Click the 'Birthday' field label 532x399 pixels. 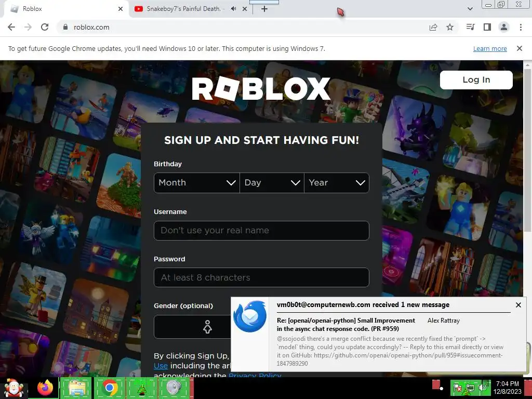pyautogui.click(x=168, y=164)
